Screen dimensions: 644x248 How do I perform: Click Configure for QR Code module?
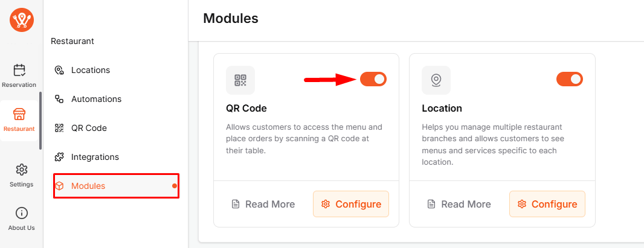tap(351, 204)
